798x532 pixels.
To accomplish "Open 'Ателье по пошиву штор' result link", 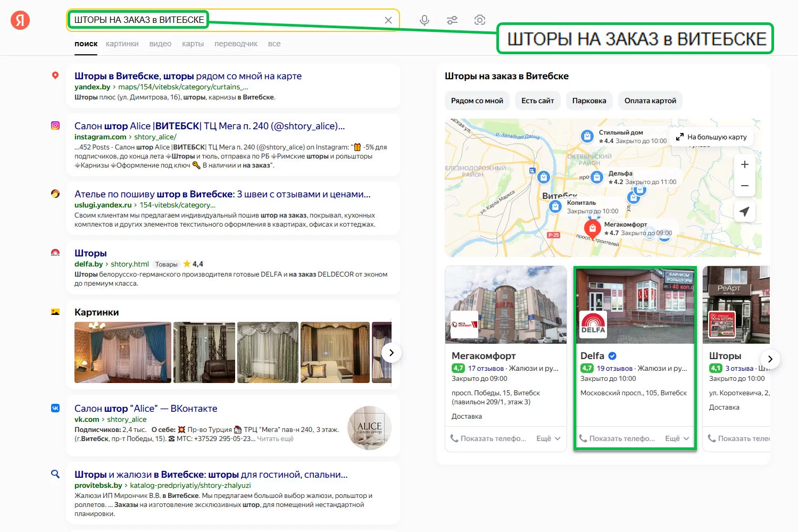I will tap(222, 194).
